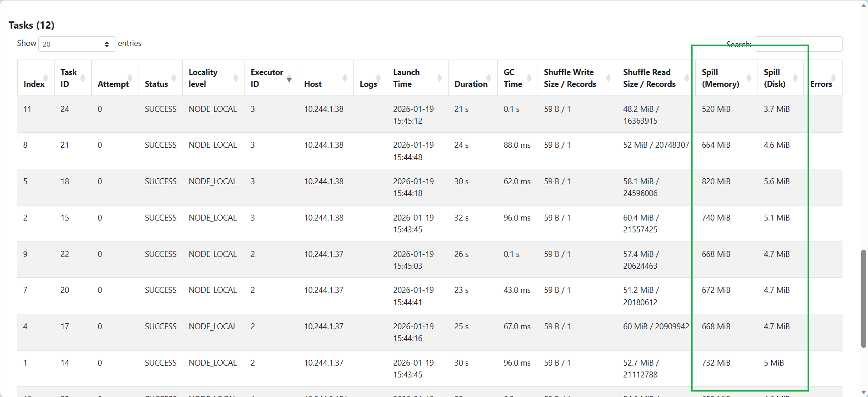Sort table by Attempt column icon
The image size is (868, 397).
[130, 78]
